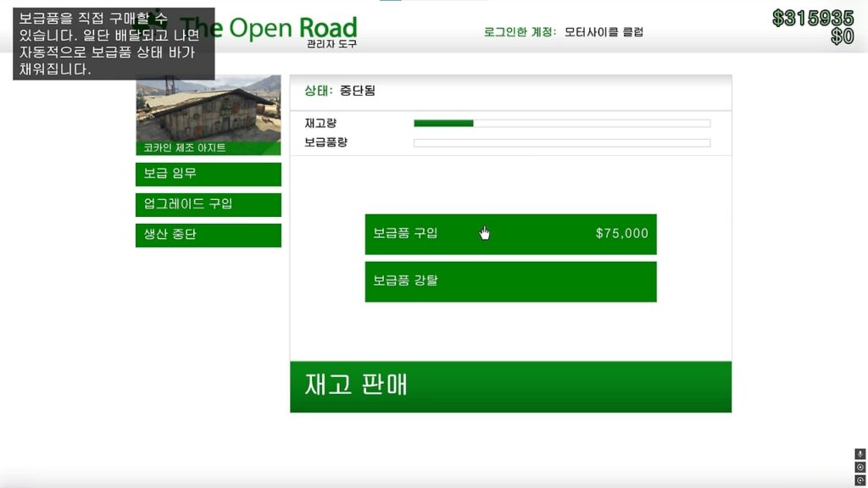Buy supplies with 보급품 구입 for $75,000
Viewport: 868px width, 488px height.
tap(510, 234)
